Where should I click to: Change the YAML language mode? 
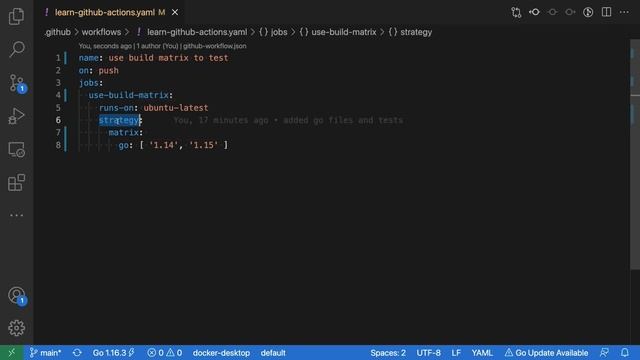click(x=482, y=353)
